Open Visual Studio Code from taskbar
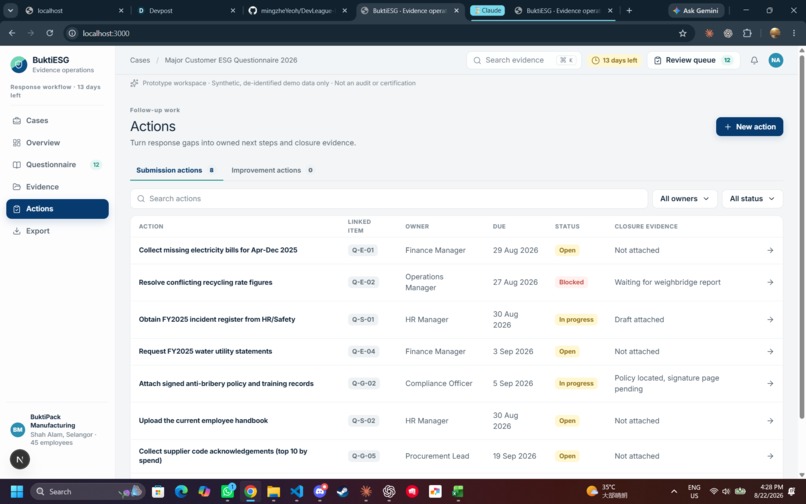The width and height of the screenshot is (806, 504). click(x=297, y=492)
